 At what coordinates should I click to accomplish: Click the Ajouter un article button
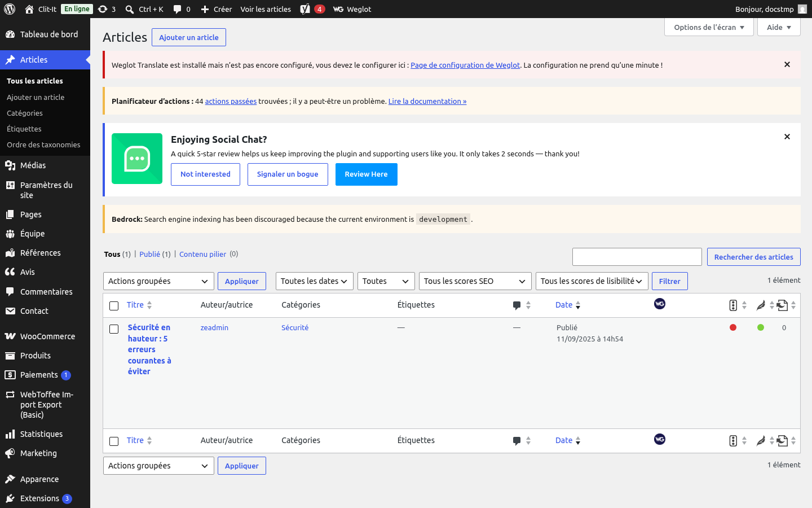coord(189,37)
